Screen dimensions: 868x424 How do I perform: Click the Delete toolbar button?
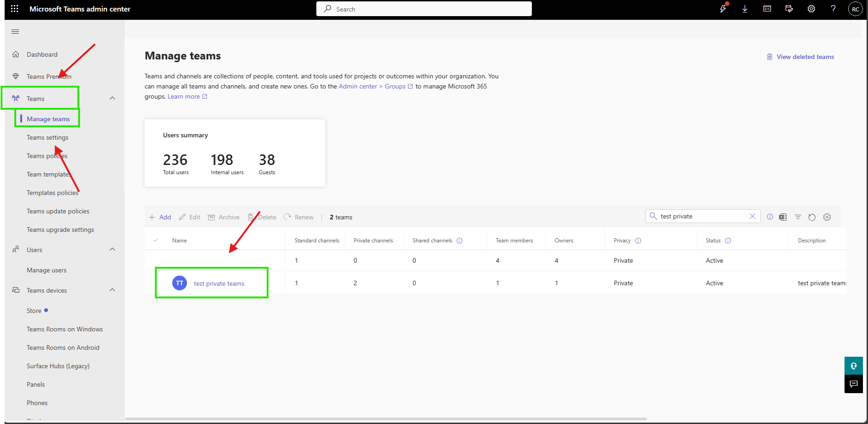tap(262, 217)
